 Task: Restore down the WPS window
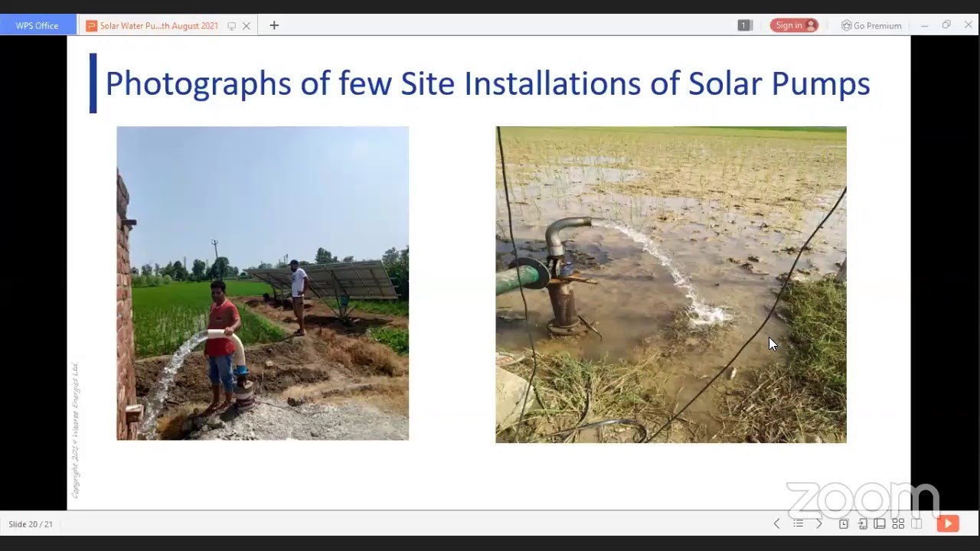pyautogui.click(x=946, y=25)
